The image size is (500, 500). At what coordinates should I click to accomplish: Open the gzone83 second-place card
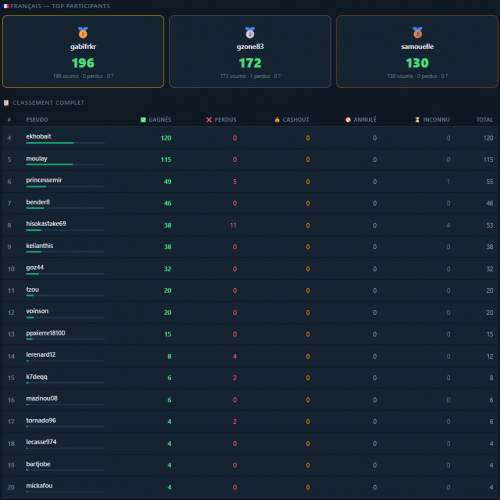[x=250, y=52]
